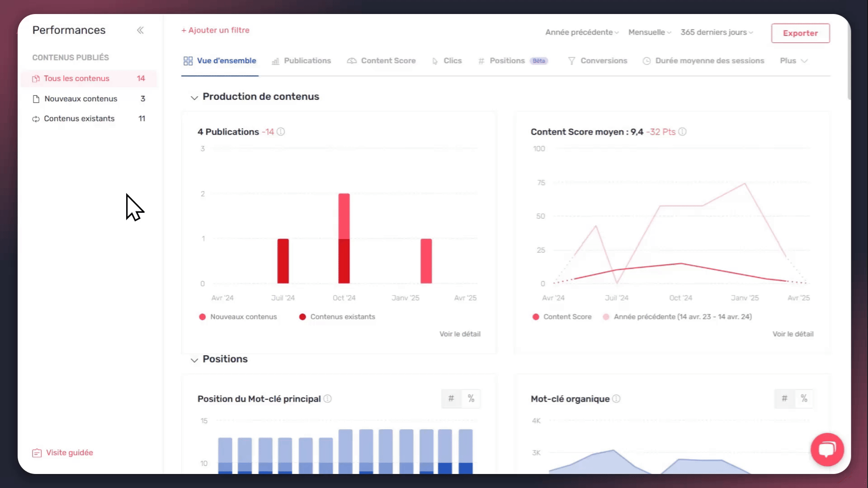Click the Publications bar chart icon
868x488 pixels.
[275, 61]
